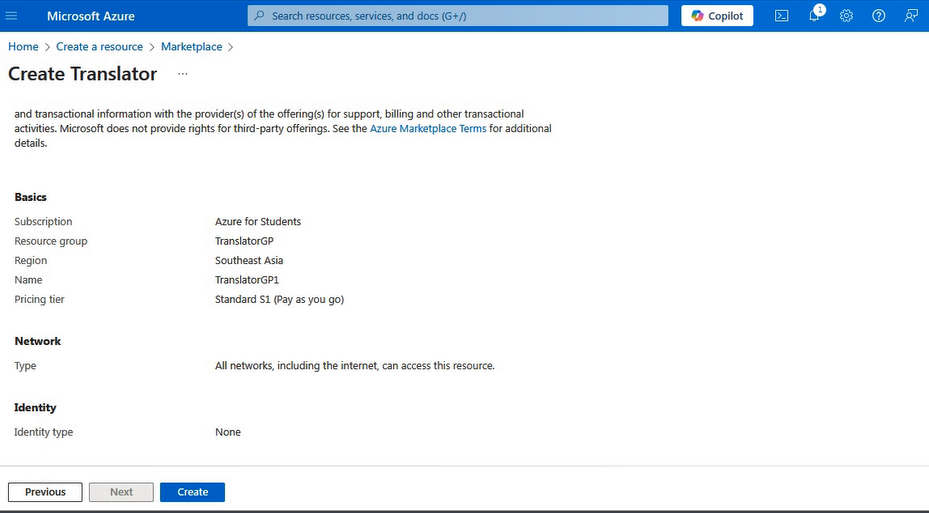
Task: Go to Home breadcrumb
Action: click(x=23, y=47)
